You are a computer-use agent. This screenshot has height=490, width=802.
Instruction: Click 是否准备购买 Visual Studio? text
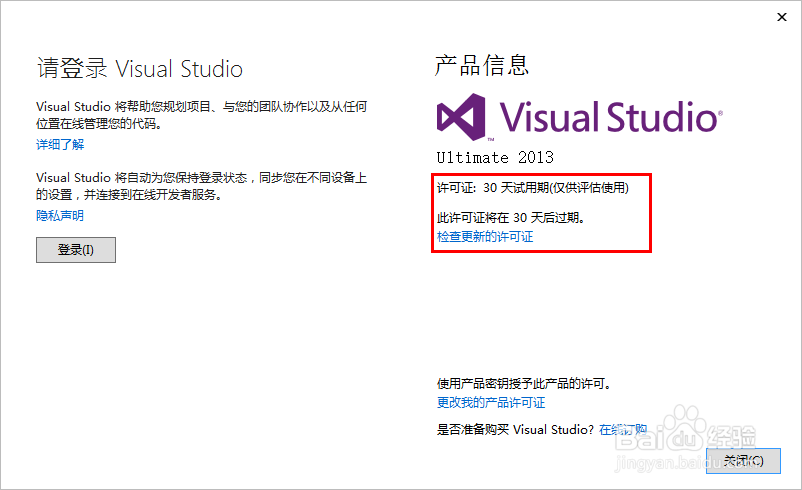[x=515, y=430]
